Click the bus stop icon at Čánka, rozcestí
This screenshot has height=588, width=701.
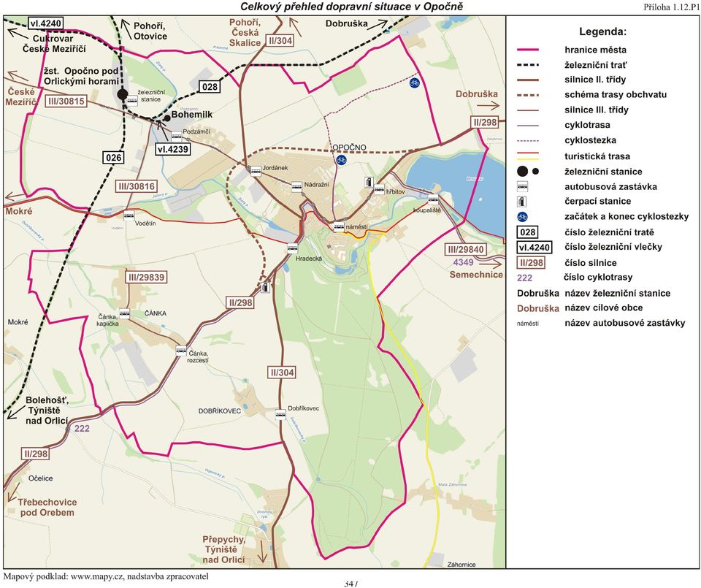(181, 350)
